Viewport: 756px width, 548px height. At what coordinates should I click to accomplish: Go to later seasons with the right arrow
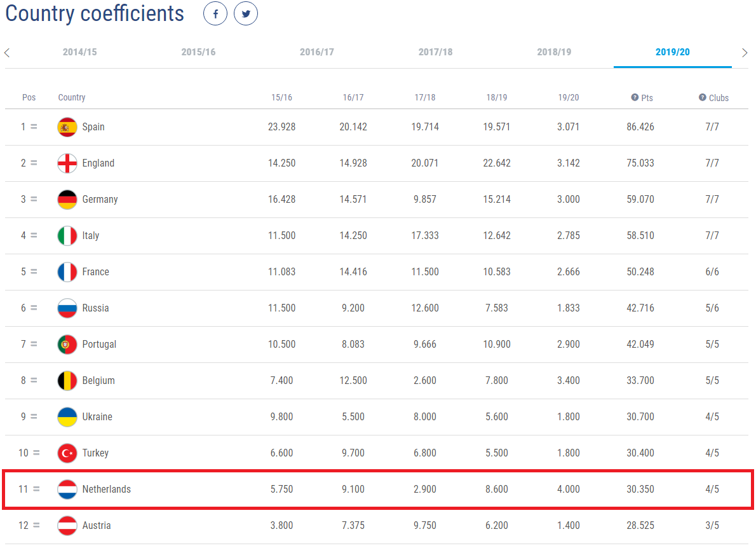(x=745, y=53)
